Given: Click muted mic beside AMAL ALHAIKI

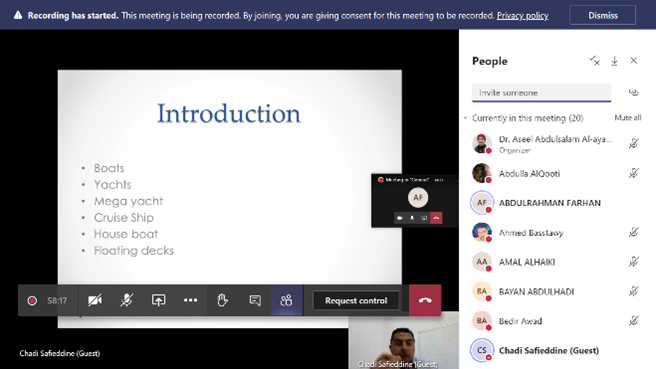Looking at the screenshot, I should tap(634, 262).
